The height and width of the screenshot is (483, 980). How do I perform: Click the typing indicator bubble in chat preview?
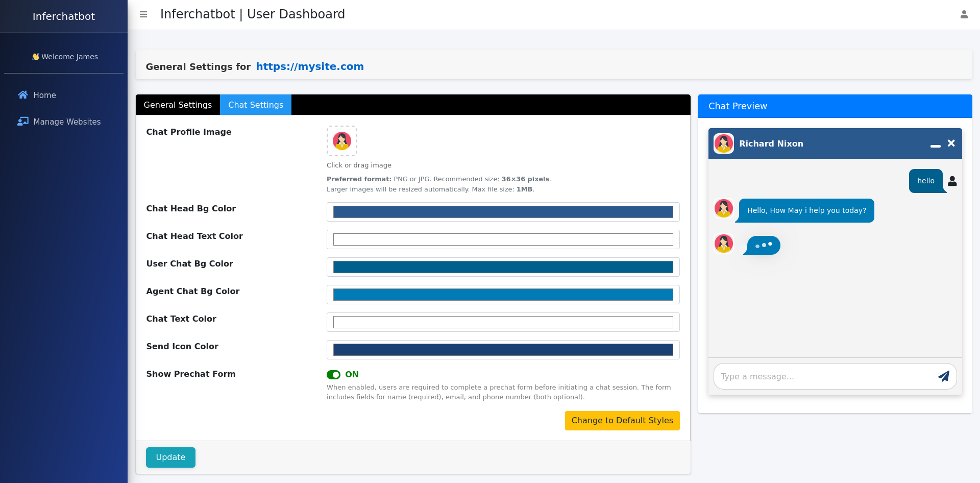(x=762, y=245)
